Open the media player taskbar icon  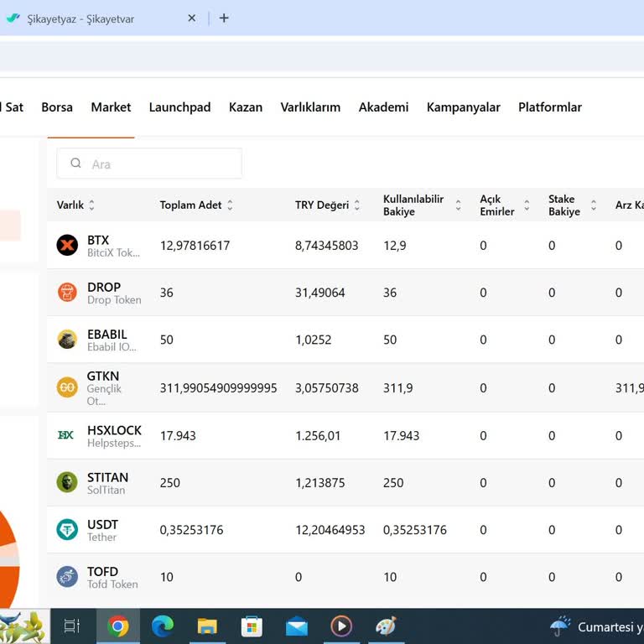tap(341, 626)
